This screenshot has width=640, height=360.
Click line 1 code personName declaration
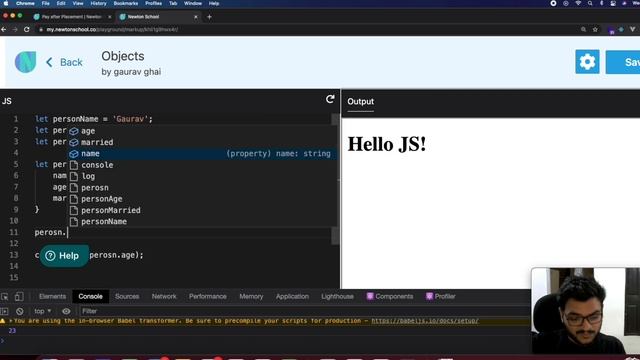(93, 119)
